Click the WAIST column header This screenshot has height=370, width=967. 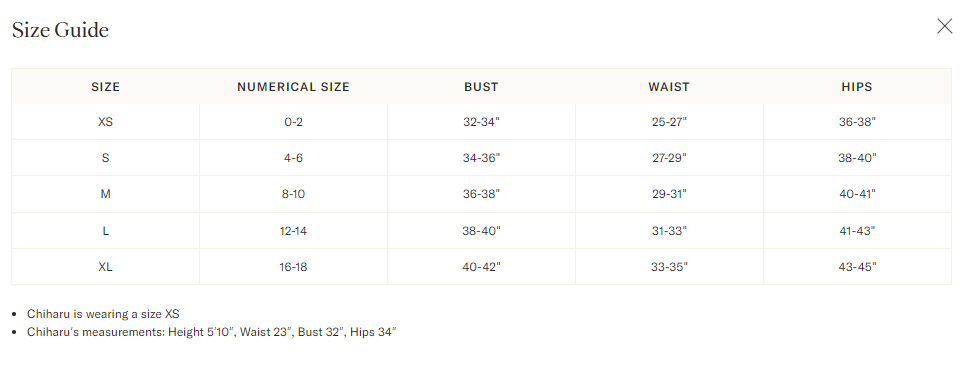(x=669, y=87)
